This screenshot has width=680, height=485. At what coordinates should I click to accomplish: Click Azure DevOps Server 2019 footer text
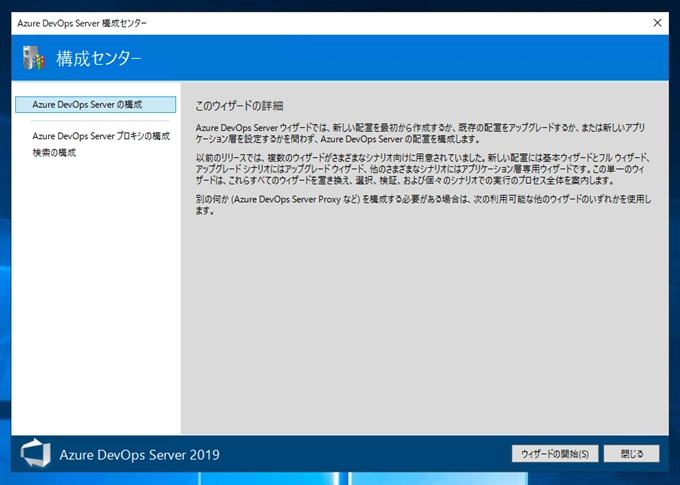(x=139, y=455)
